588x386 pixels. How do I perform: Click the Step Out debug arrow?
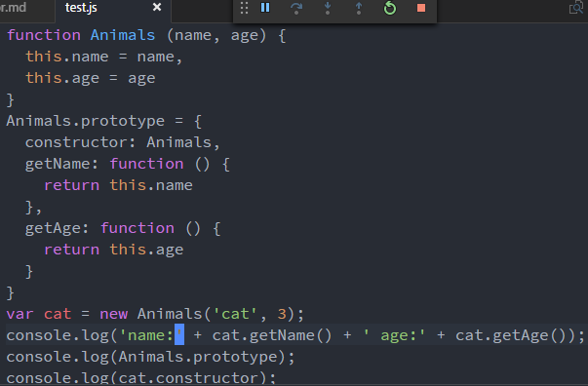pyautogui.click(x=359, y=8)
